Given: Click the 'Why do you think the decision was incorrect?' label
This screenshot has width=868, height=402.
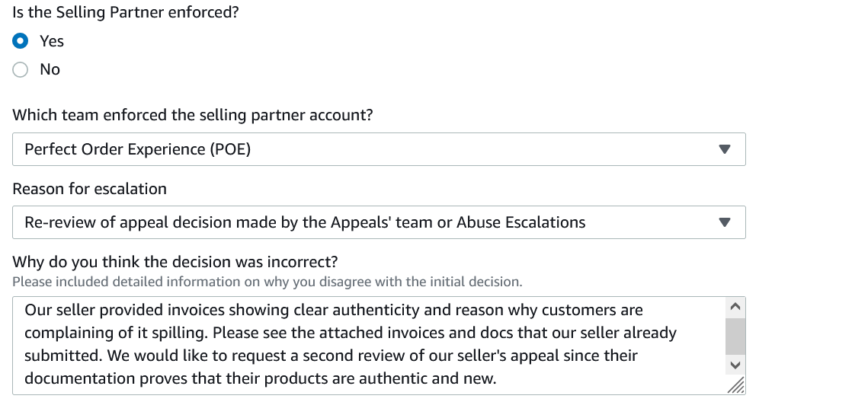Looking at the screenshot, I should tap(175, 262).
